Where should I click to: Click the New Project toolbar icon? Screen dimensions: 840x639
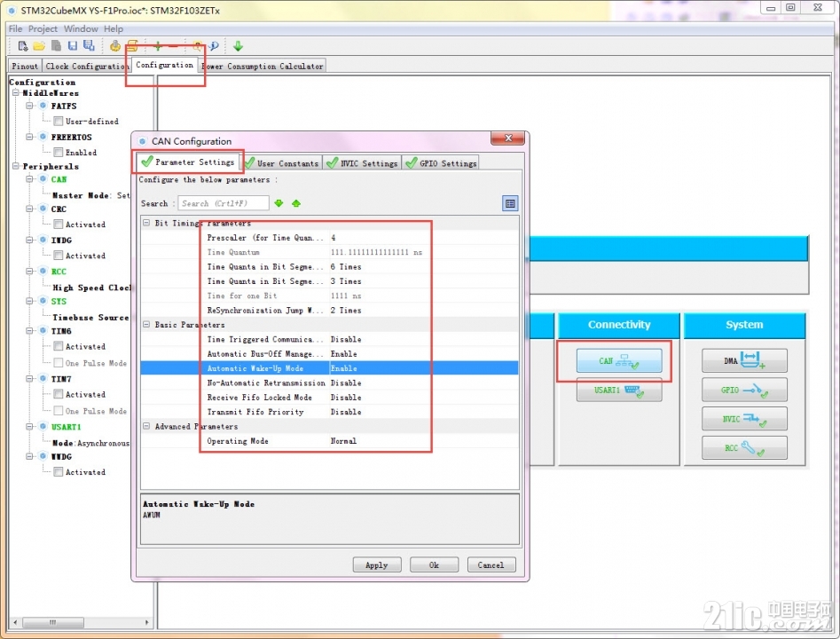(x=22, y=46)
